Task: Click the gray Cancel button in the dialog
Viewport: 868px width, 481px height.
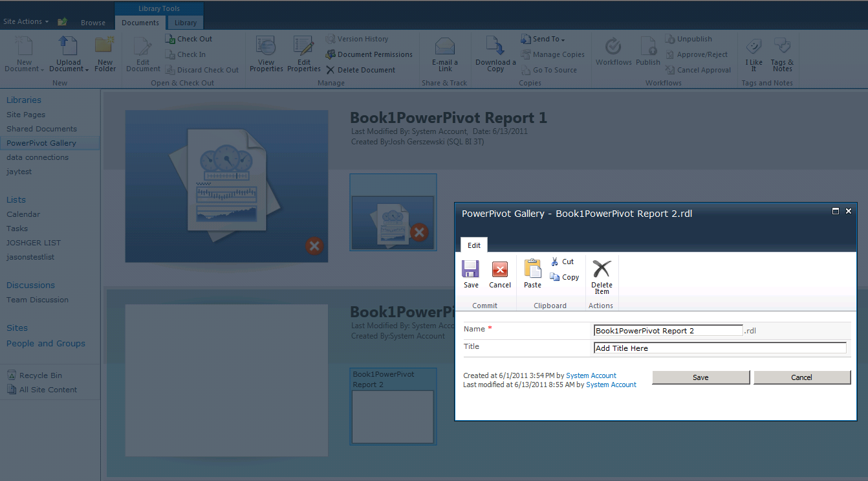Action: click(801, 377)
